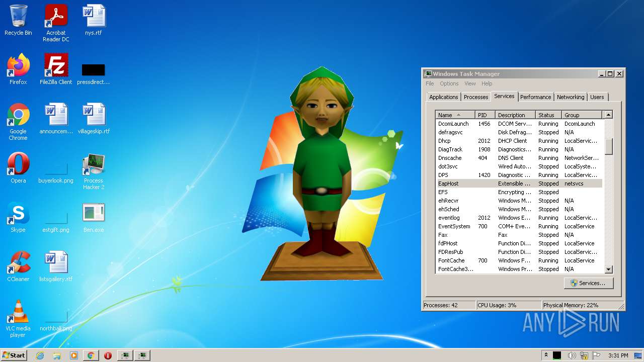Click Chrome icon in taskbar
This screenshot has width=644, height=362.
click(x=91, y=355)
